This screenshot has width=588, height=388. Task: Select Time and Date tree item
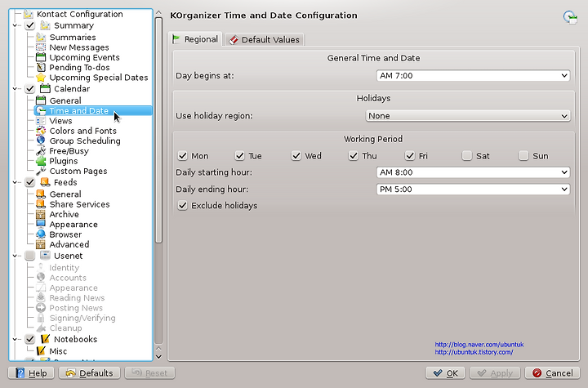tap(93, 111)
